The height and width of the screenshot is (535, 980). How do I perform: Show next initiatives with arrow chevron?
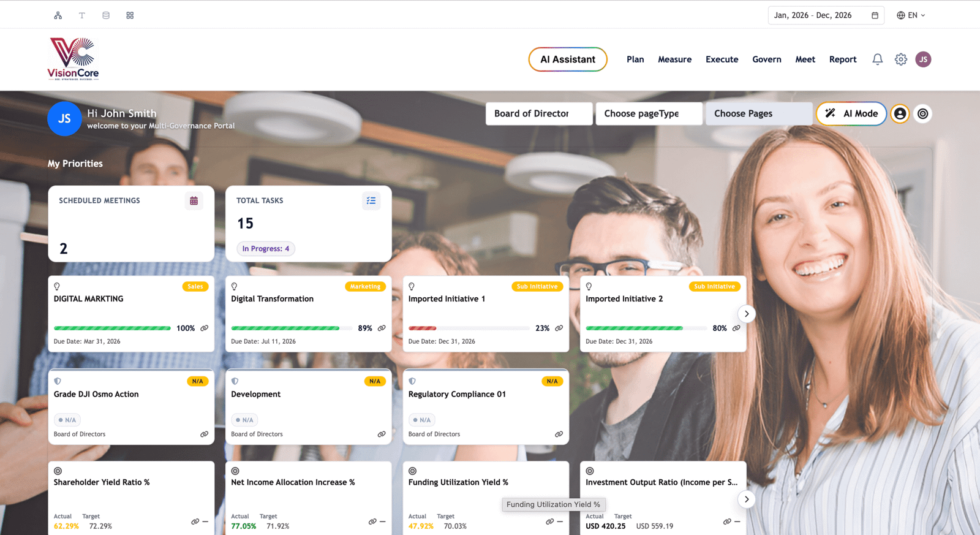747,314
